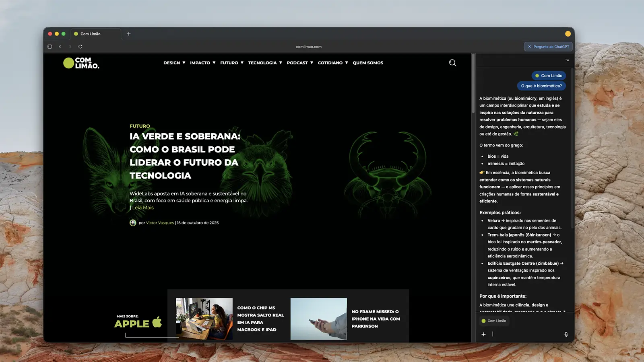
Task: Click the Com Limão logo
Action: pos(81,63)
